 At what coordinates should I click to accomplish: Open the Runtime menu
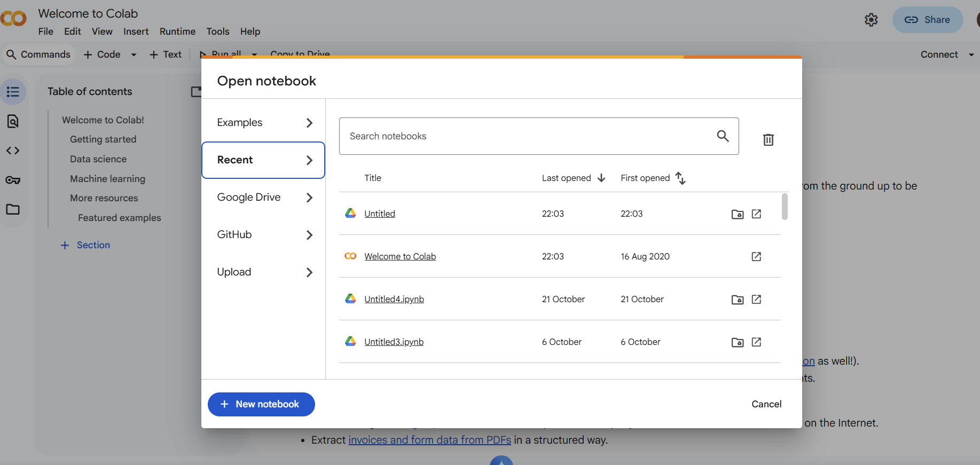coord(177,31)
